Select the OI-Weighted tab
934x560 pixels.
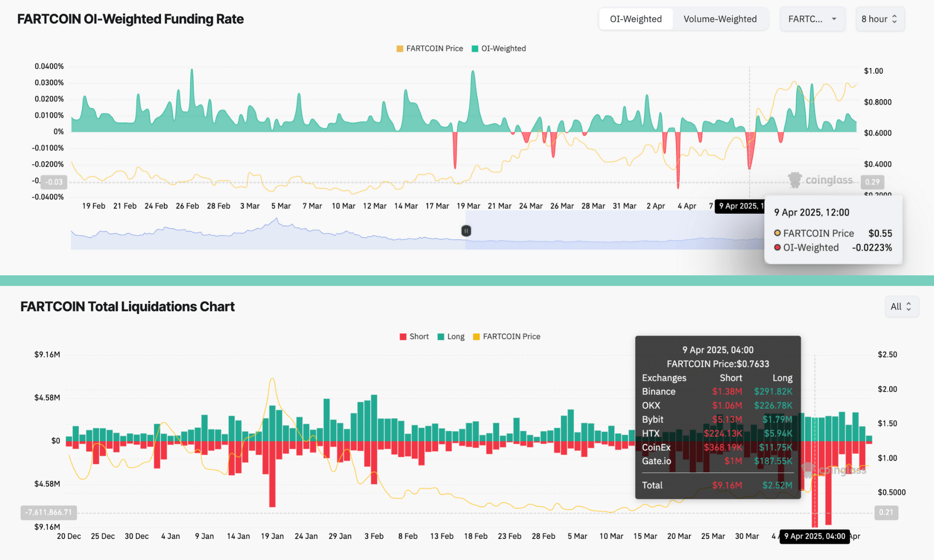(x=636, y=19)
